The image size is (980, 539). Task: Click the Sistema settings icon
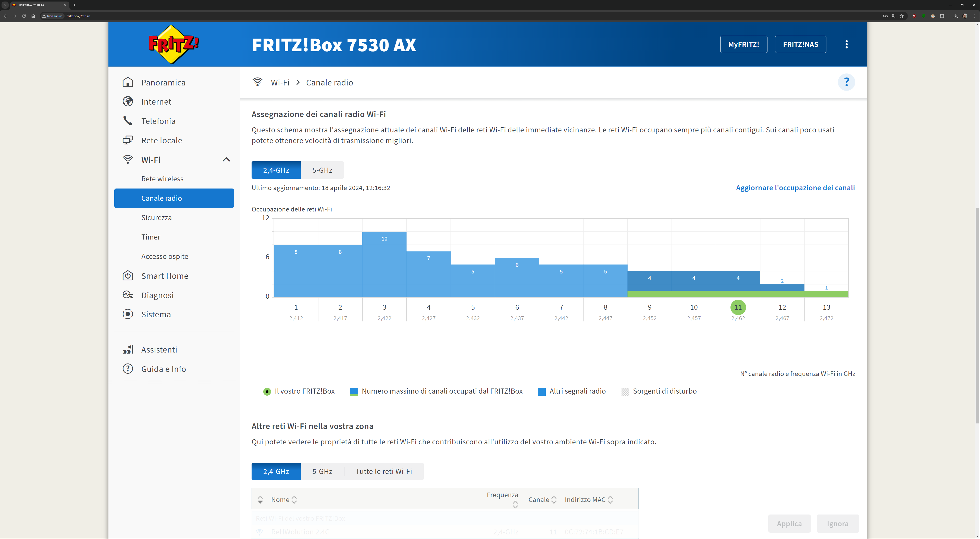click(x=128, y=314)
